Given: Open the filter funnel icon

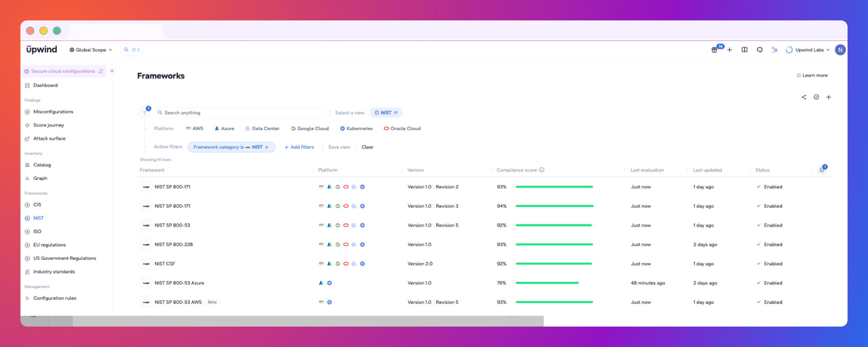Looking at the screenshot, I should [x=145, y=113].
